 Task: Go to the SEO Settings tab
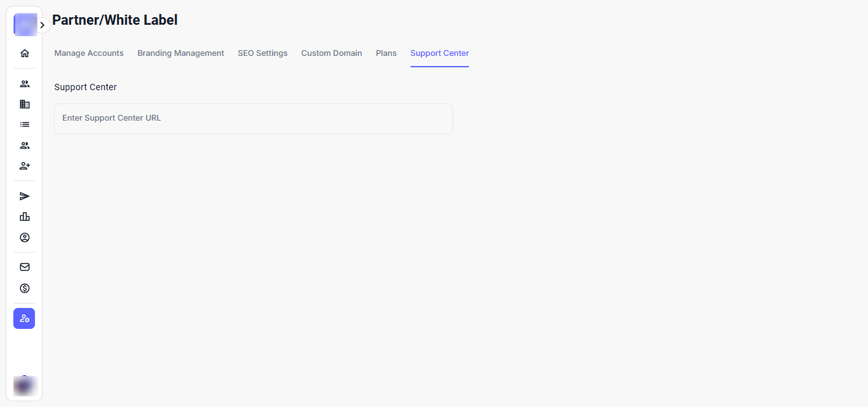[x=262, y=53]
